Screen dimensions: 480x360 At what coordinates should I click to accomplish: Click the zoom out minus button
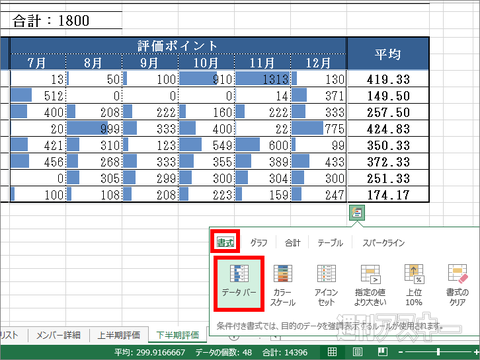click(x=401, y=352)
